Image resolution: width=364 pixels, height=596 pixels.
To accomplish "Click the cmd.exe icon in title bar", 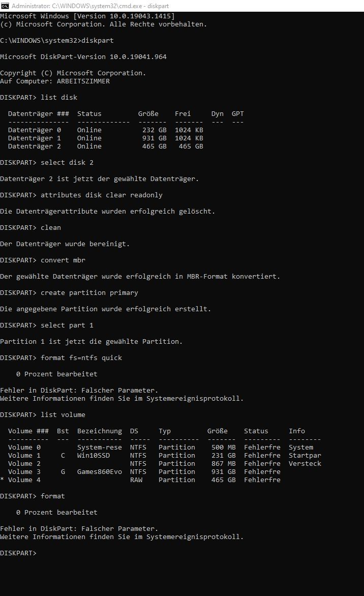I will [x=5, y=6].
